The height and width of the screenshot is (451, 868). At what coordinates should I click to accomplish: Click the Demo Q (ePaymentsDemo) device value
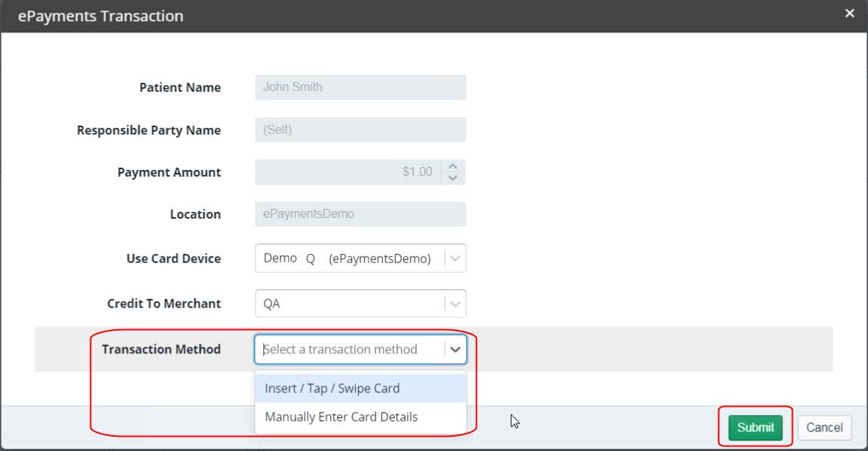(348, 259)
